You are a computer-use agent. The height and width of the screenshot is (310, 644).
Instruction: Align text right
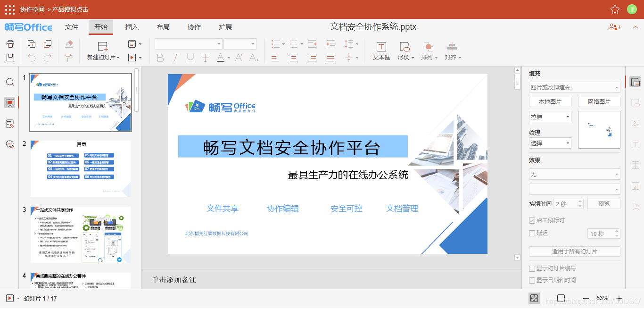pyautogui.click(x=312, y=58)
